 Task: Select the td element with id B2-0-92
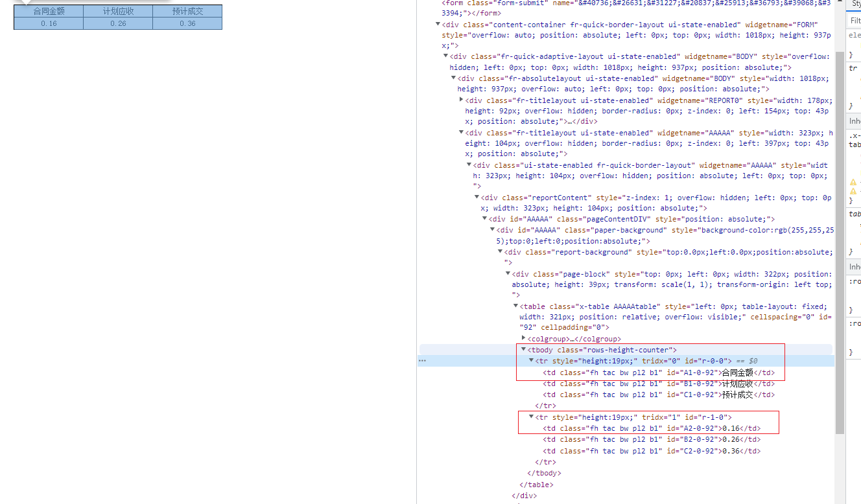point(652,440)
